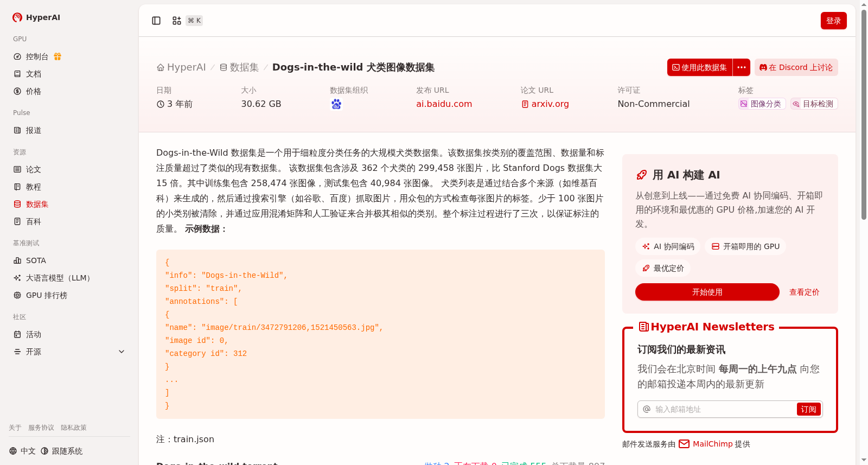
Task: Open the arxiv.org paper link
Action: pyautogui.click(x=545, y=104)
